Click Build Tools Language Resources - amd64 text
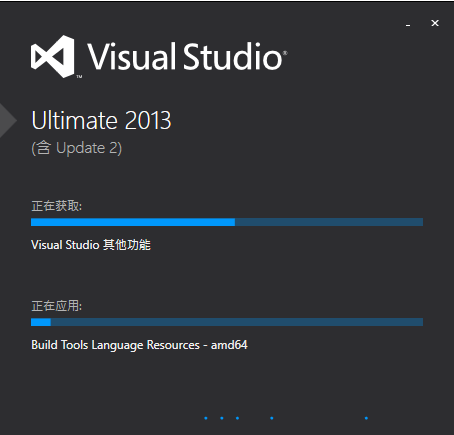Viewport: 454px width, 435px height. [x=139, y=345]
